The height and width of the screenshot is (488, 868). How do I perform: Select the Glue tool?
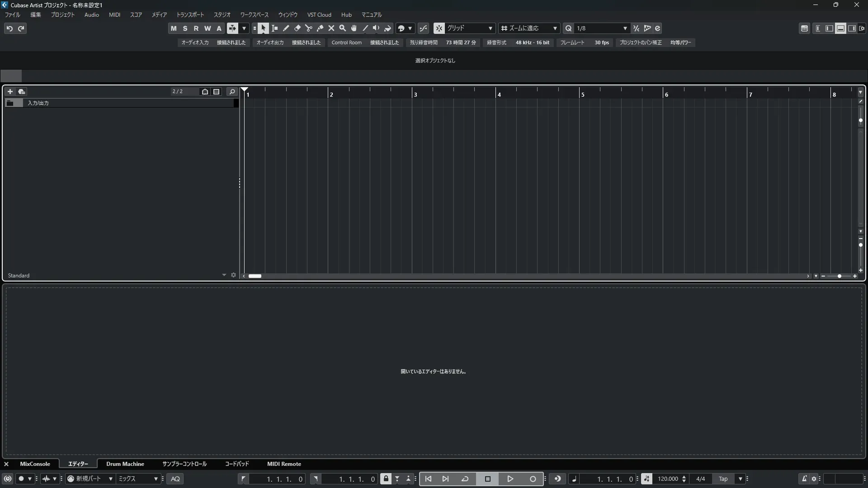pyautogui.click(x=320, y=28)
